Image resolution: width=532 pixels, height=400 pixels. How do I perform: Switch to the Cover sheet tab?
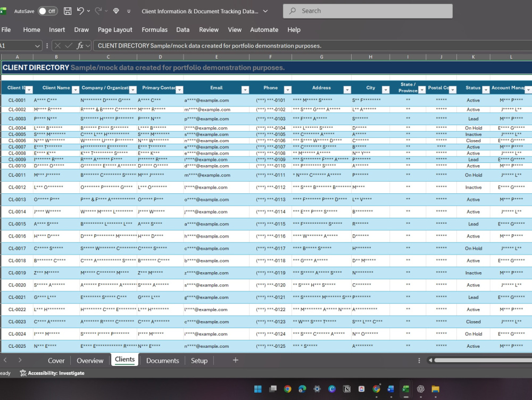point(56,361)
